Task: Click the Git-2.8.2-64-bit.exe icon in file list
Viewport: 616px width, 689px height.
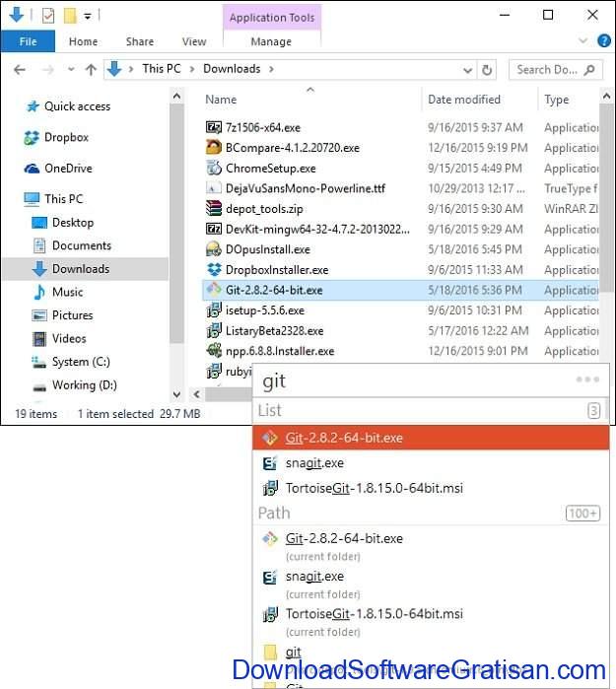Action: [214, 290]
